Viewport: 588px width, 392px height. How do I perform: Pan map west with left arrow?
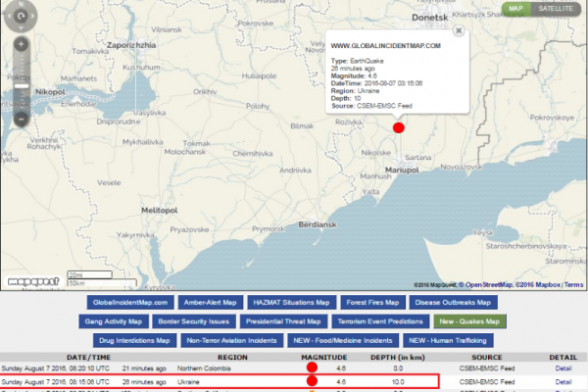[8, 13]
